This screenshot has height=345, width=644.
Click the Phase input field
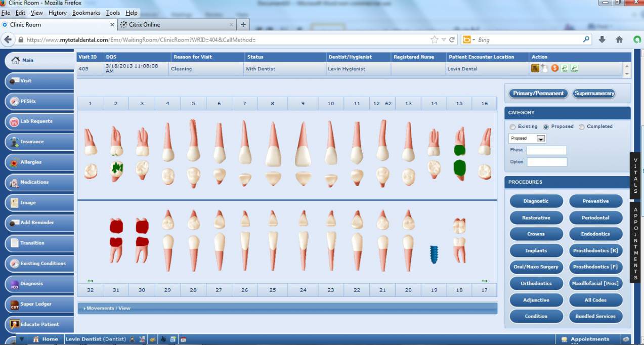546,150
